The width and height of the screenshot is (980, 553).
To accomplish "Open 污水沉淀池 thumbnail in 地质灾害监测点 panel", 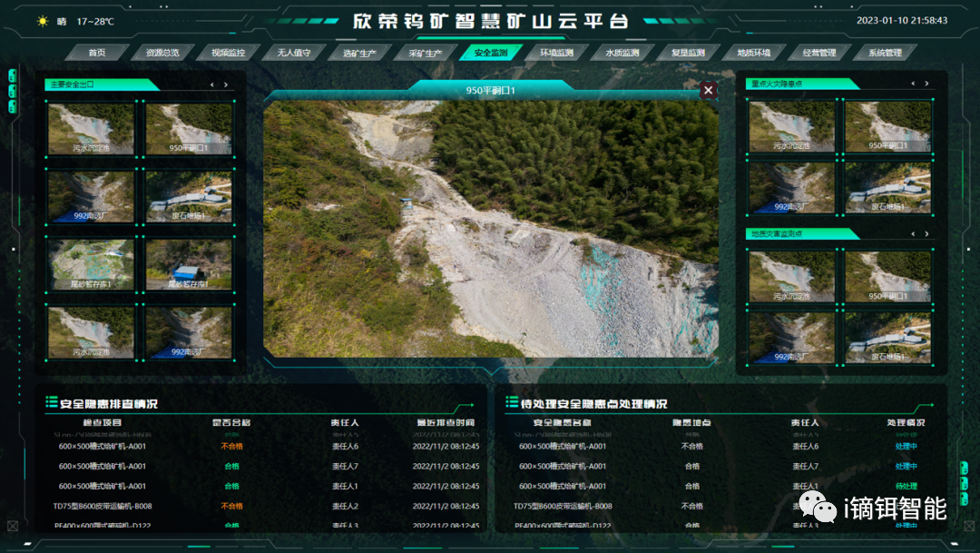I will pyautogui.click(x=791, y=277).
